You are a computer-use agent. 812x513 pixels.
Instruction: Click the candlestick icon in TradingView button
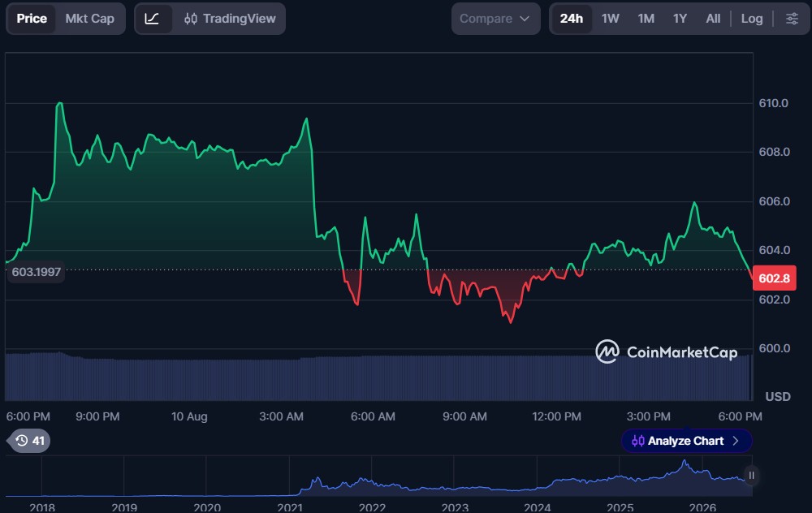tap(191, 19)
